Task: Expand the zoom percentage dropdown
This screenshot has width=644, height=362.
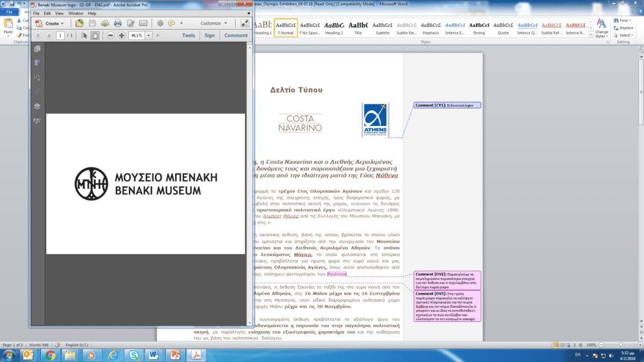Action: 147,36
